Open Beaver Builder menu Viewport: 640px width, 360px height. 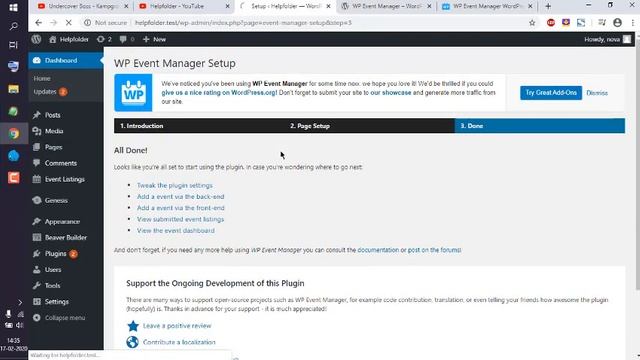click(x=65, y=238)
